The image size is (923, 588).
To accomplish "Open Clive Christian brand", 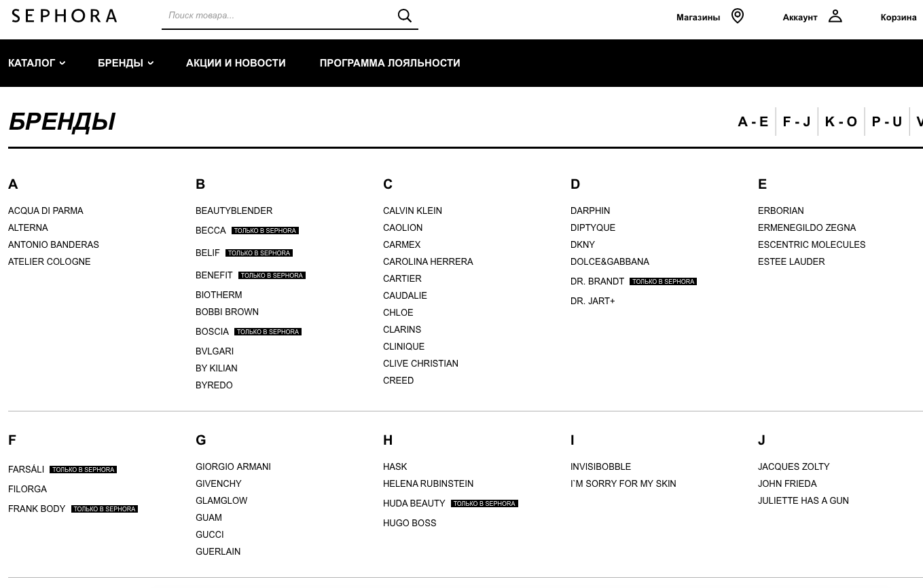I will click(420, 364).
